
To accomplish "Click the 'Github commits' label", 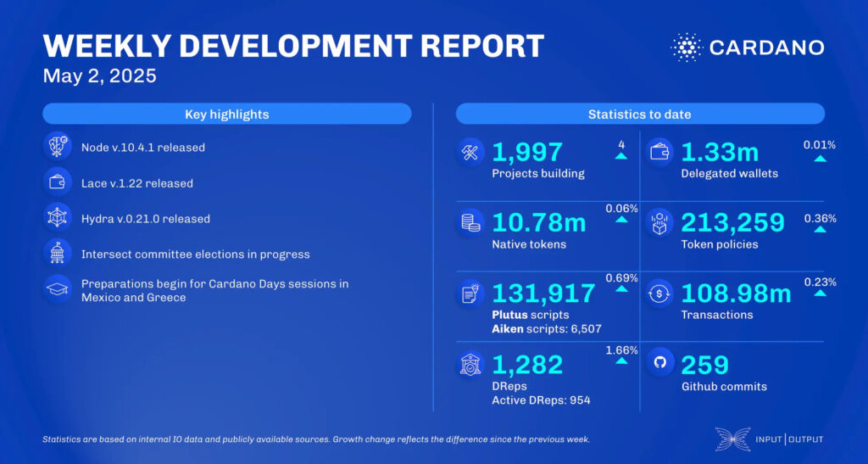I will point(724,387).
